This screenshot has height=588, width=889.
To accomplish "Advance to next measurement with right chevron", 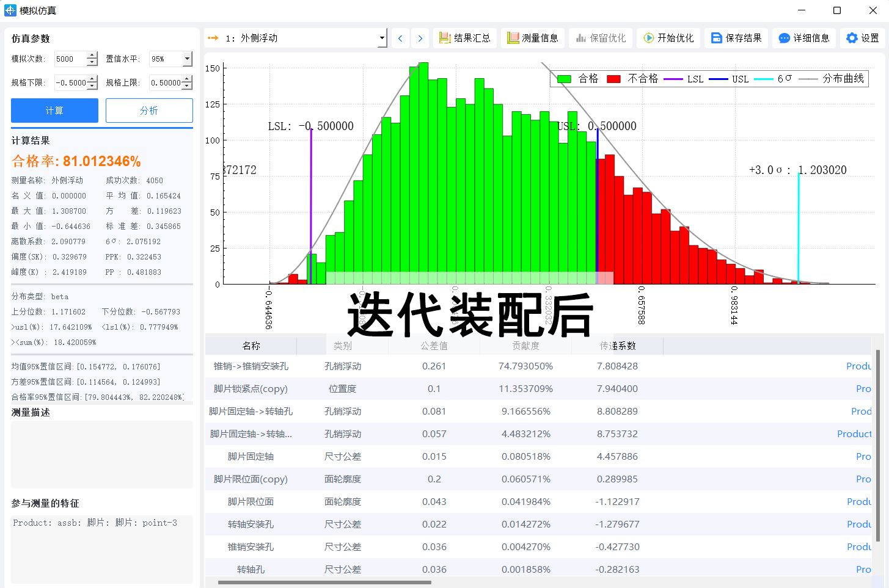I will click(420, 37).
